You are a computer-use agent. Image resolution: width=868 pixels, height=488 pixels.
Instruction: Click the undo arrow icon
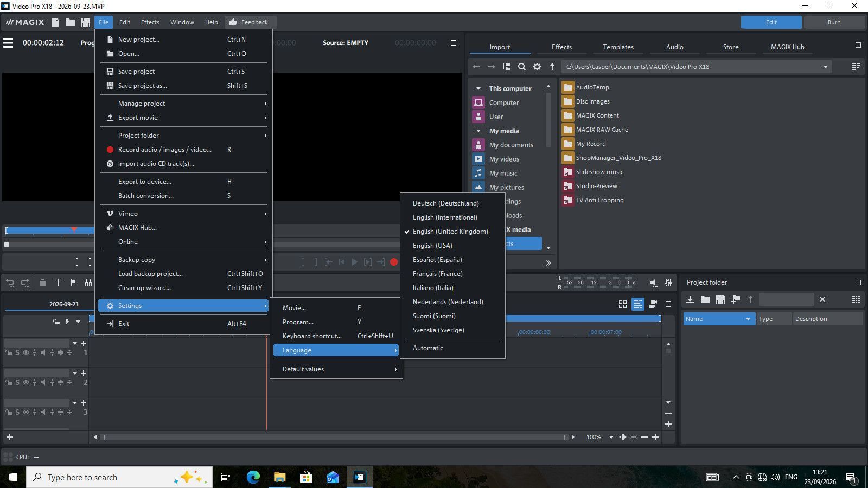(10, 282)
